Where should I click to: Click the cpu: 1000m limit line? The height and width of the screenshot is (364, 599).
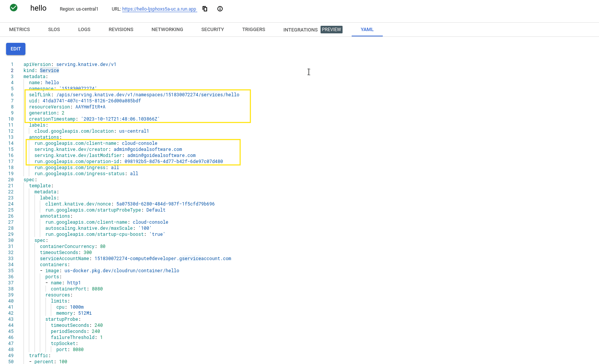click(x=70, y=307)
